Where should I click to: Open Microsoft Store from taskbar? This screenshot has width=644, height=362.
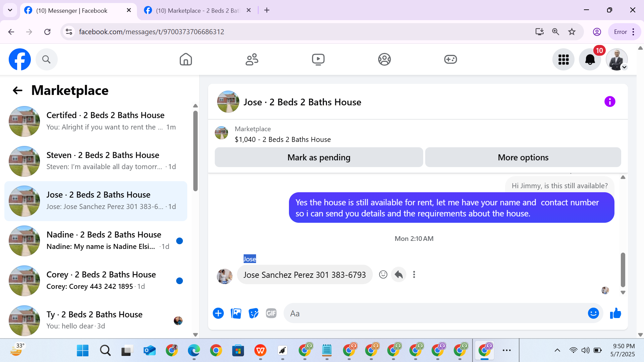pyautogui.click(x=238, y=351)
